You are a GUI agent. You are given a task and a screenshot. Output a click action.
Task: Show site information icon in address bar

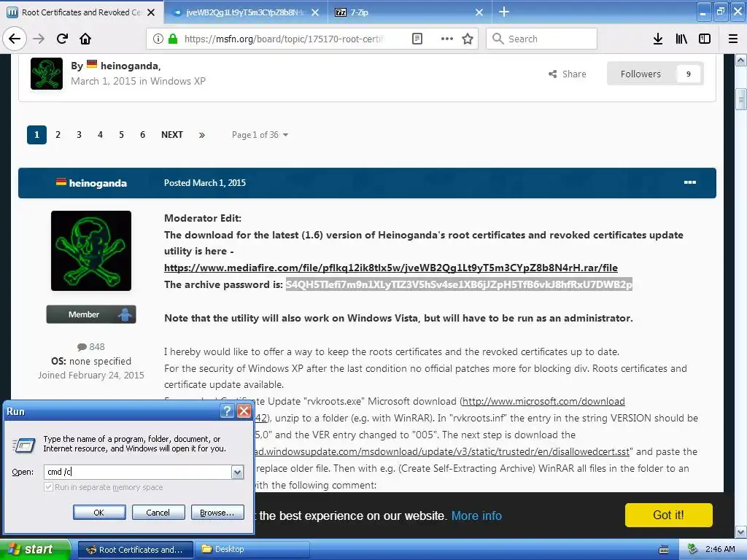[158, 39]
